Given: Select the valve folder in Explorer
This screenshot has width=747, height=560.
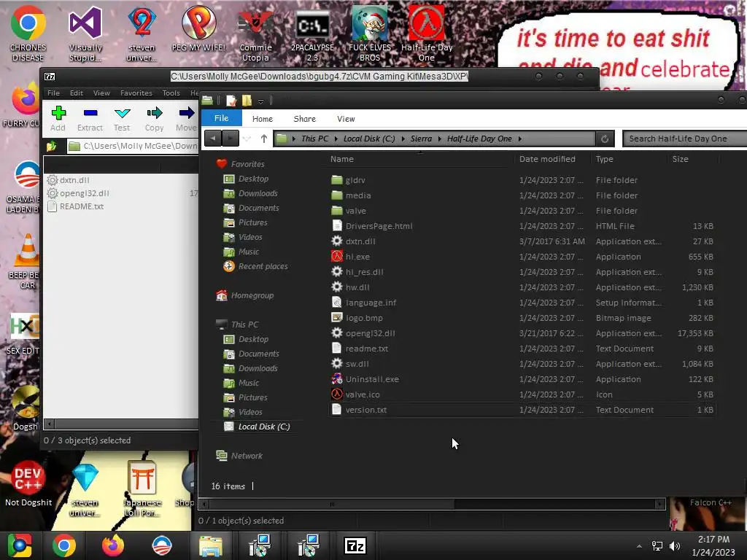Looking at the screenshot, I should 356,211.
